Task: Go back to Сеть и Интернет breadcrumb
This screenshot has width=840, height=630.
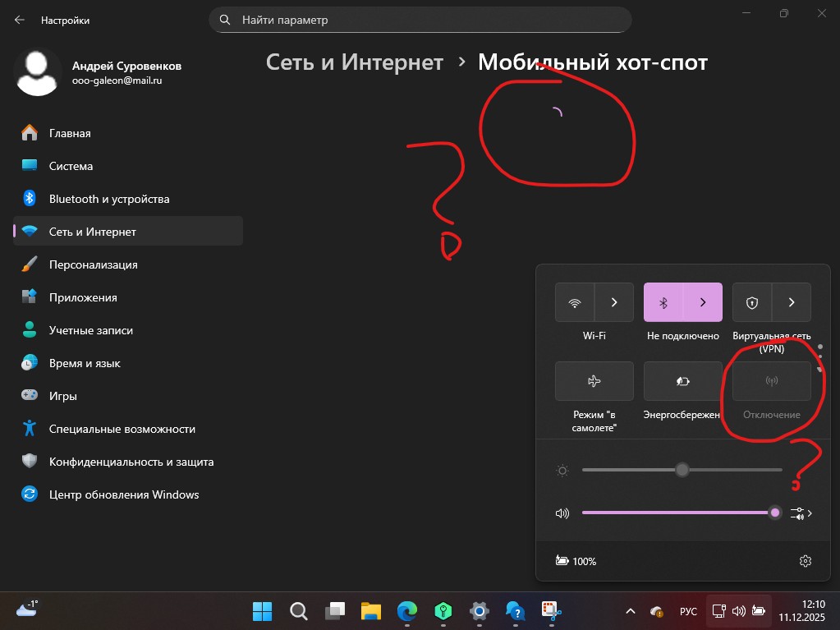Action: (x=355, y=62)
